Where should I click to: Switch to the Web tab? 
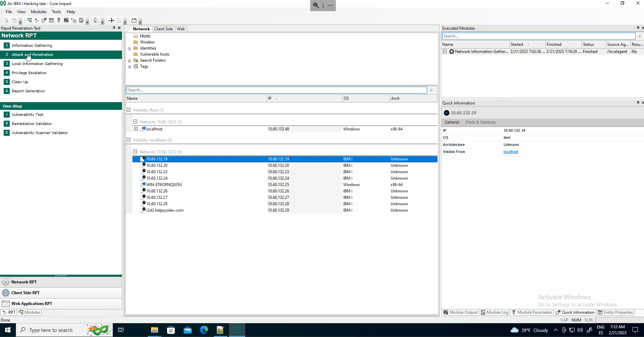181,29
